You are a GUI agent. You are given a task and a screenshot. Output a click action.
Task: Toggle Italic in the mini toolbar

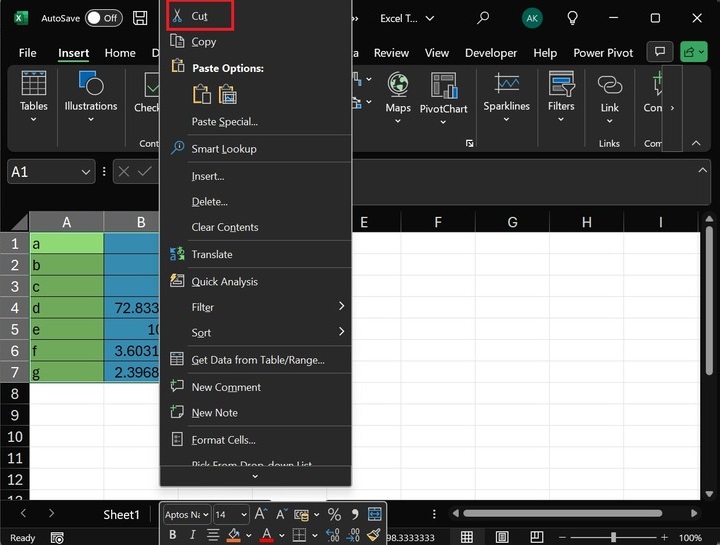point(192,536)
